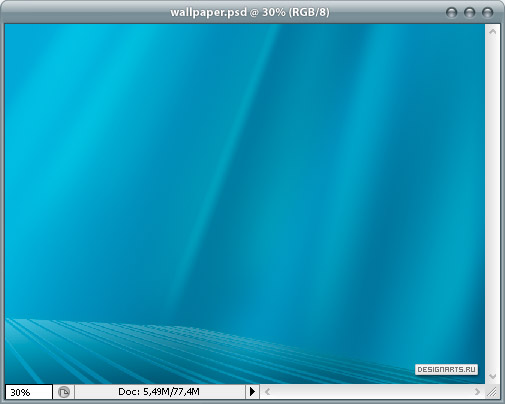Click the rightmost round title bar button
Viewport: 505px width, 404px height.
(487, 13)
